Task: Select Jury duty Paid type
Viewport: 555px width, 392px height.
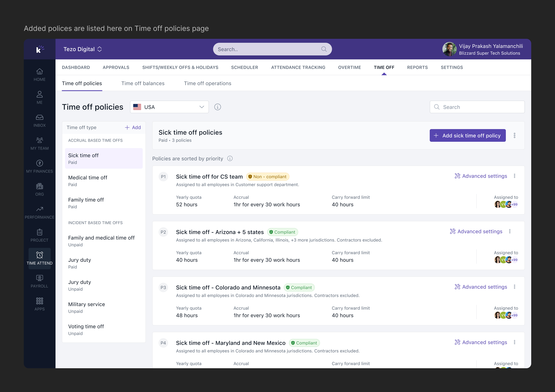Action: (x=104, y=263)
